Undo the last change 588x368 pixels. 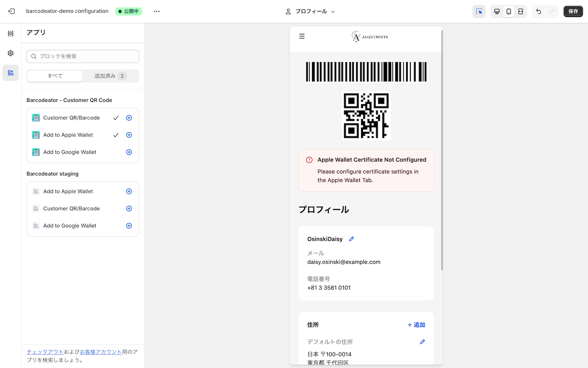coord(539,11)
